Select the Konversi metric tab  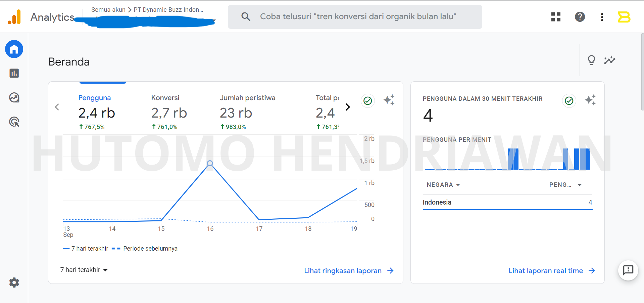[169, 112]
